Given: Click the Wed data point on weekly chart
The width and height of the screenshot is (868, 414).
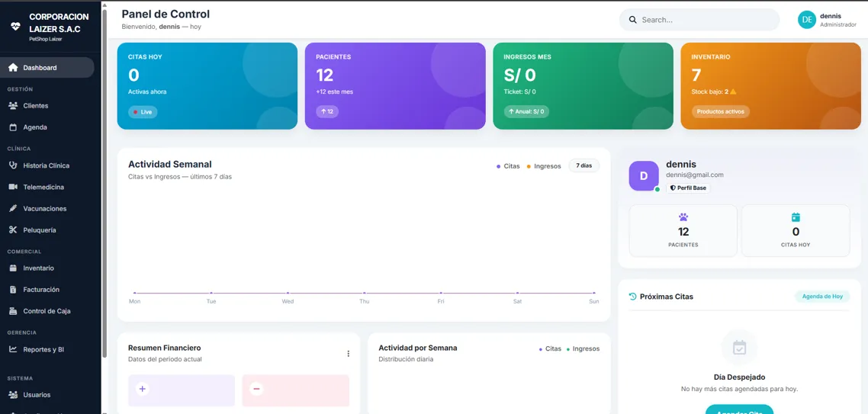Looking at the screenshot, I should 288,293.
